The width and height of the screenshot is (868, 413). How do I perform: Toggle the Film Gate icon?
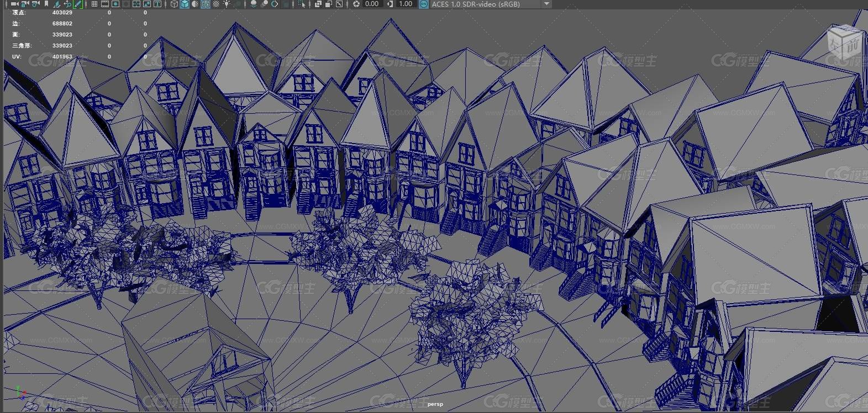105,4
